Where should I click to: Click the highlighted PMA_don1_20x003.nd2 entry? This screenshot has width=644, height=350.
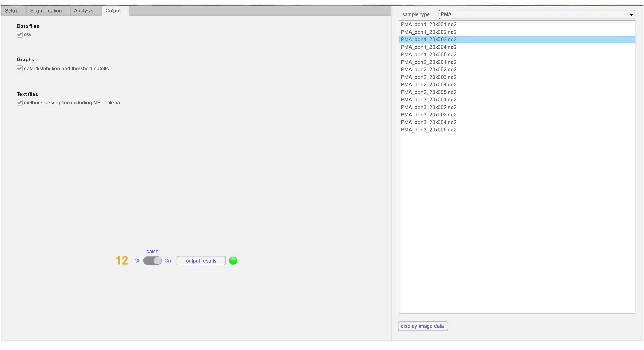(x=428, y=39)
